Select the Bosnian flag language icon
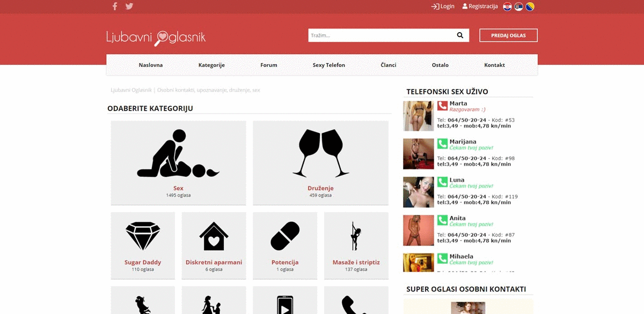Screen dimensions: 644x314 [531, 6]
